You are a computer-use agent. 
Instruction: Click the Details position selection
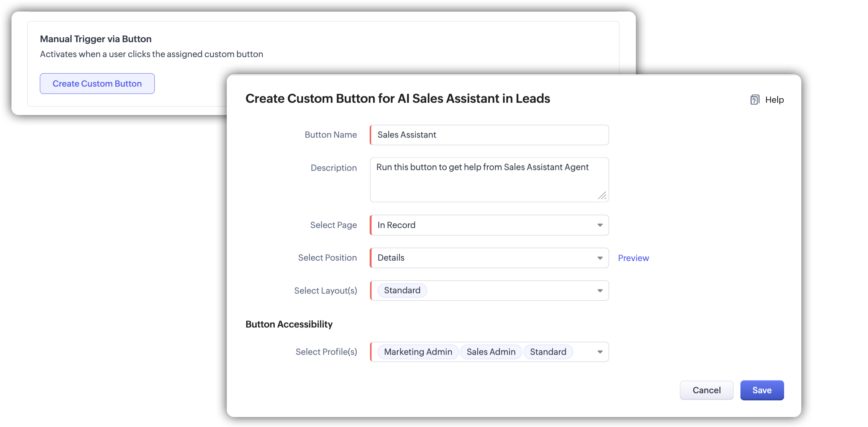click(x=391, y=258)
